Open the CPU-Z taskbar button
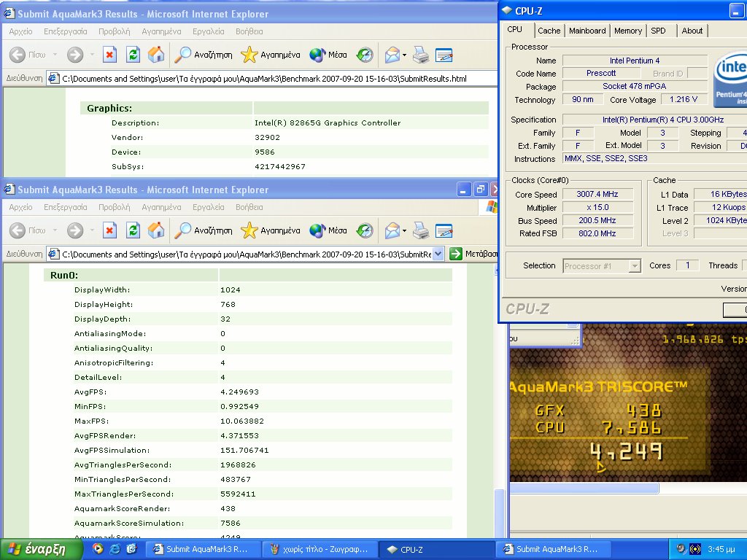Screen dimensions: 747x560 point(436,550)
